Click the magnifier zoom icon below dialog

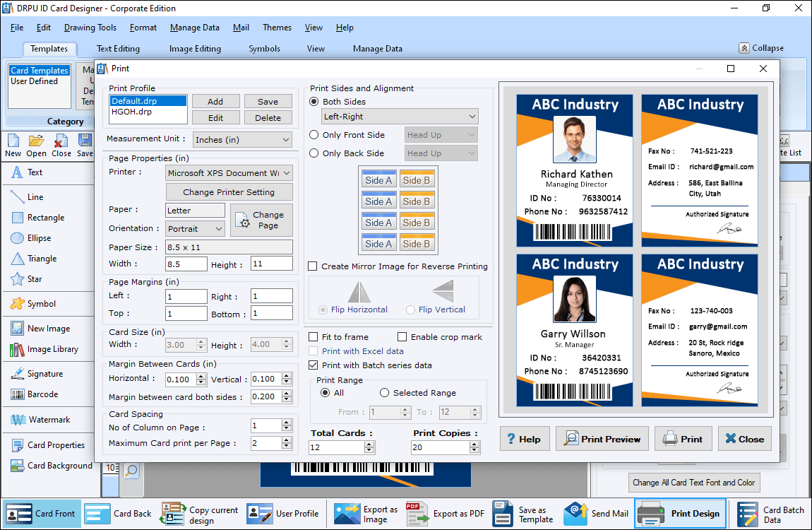click(x=131, y=471)
